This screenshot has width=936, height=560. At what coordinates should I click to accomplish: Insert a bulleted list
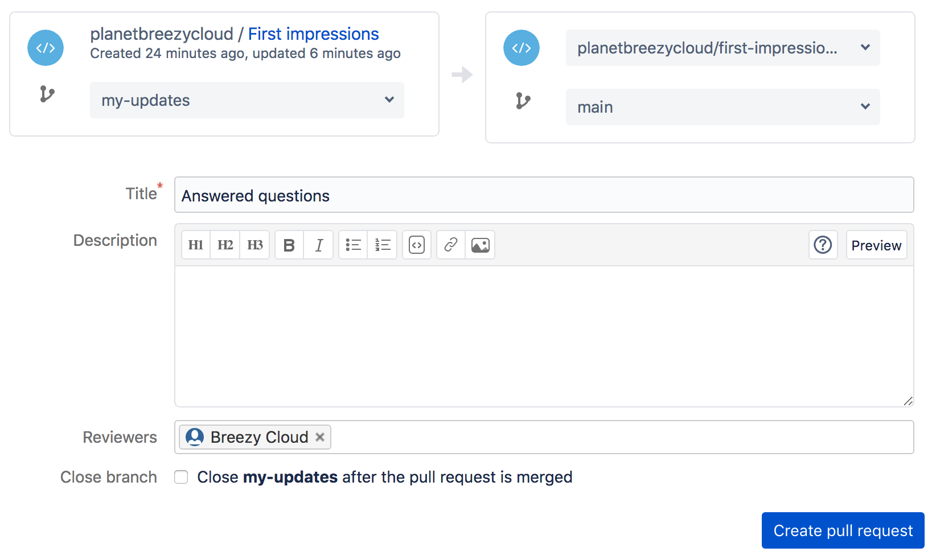pos(353,245)
